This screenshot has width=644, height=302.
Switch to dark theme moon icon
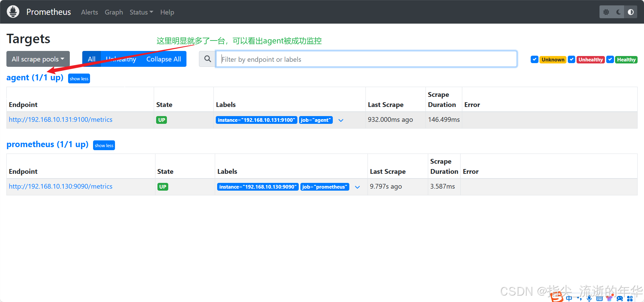pyautogui.click(x=618, y=12)
